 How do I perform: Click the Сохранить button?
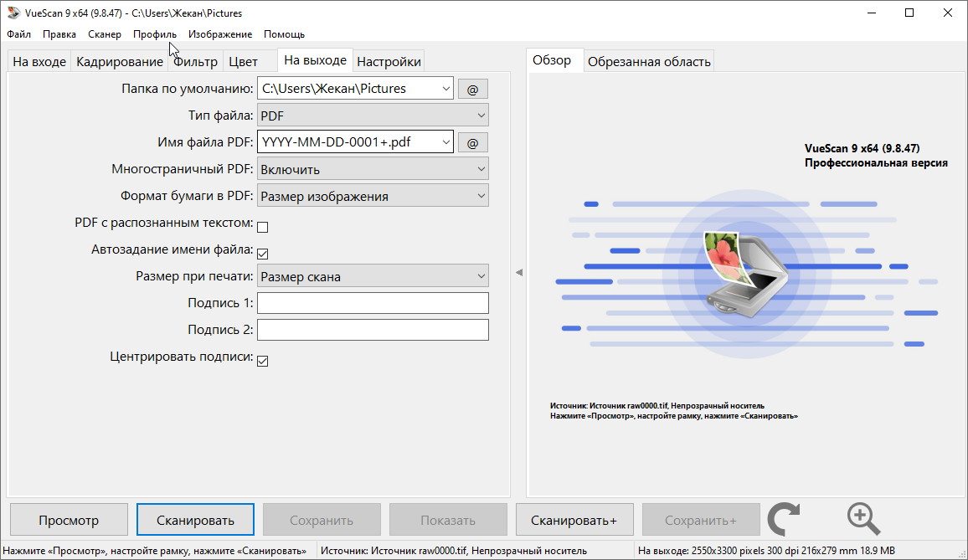(x=322, y=520)
